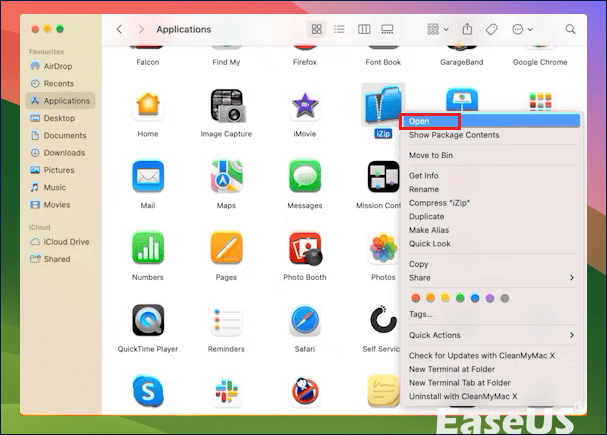Viewport: 607px width, 435px height.
Task: Select the Image Capture app icon
Action: (227, 105)
